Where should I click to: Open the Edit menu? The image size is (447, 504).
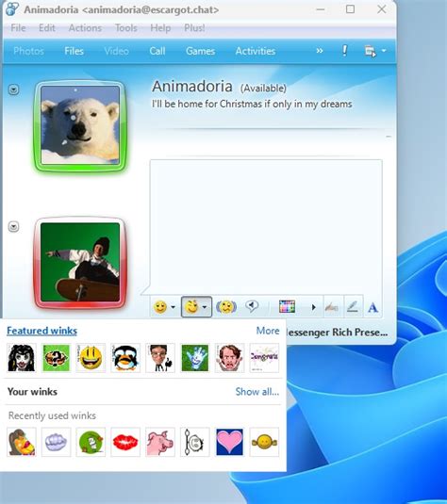point(47,28)
